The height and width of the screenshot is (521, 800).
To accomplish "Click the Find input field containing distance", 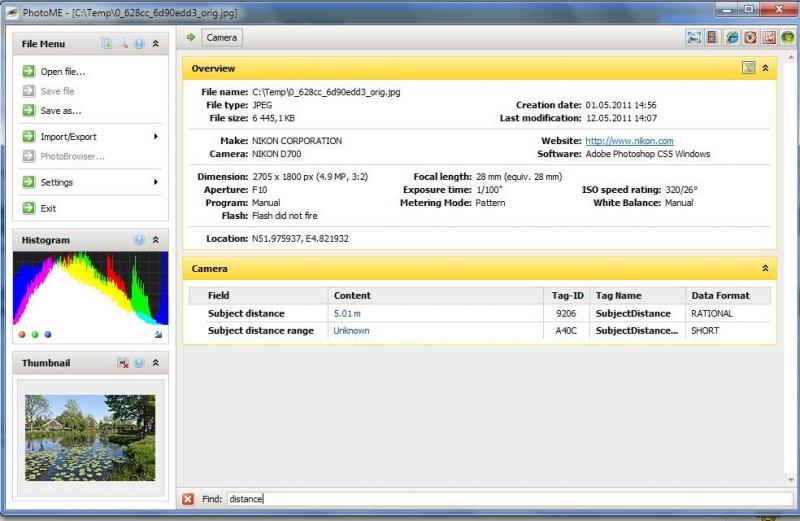I will click(x=509, y=499).
